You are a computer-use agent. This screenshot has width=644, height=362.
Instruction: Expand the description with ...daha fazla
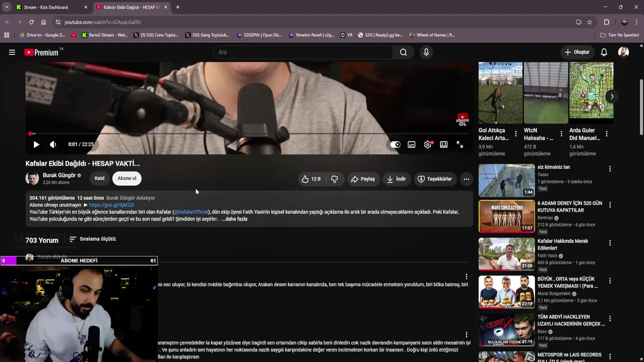234,219
